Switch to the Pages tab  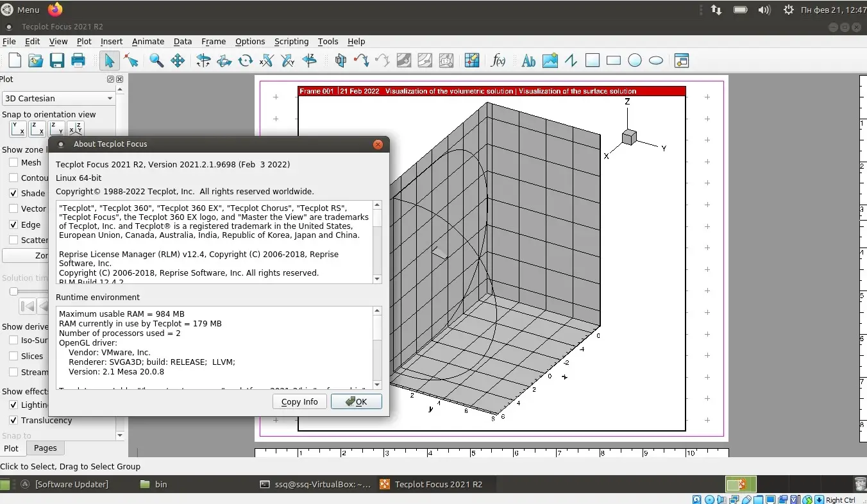click(x=46, y=448)
